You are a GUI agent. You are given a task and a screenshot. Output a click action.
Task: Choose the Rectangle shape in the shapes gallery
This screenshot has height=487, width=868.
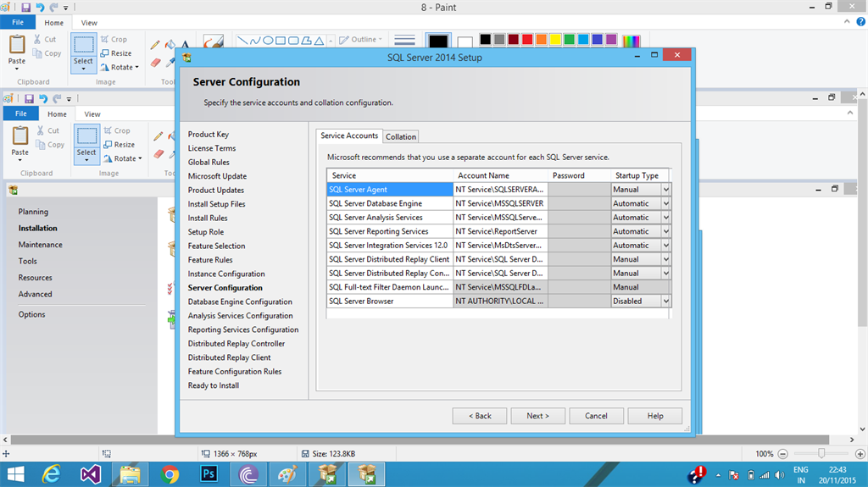click(x=280, y=41)
